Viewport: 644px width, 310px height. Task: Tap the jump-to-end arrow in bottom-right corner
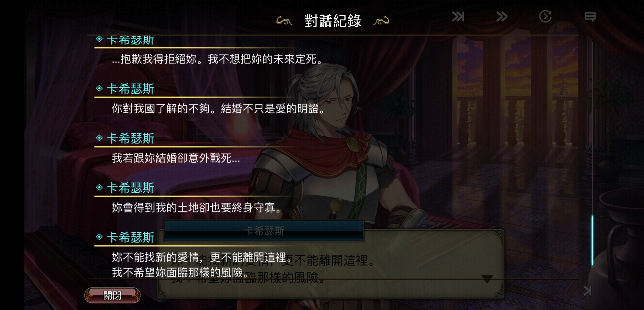[x=587, y=291]
